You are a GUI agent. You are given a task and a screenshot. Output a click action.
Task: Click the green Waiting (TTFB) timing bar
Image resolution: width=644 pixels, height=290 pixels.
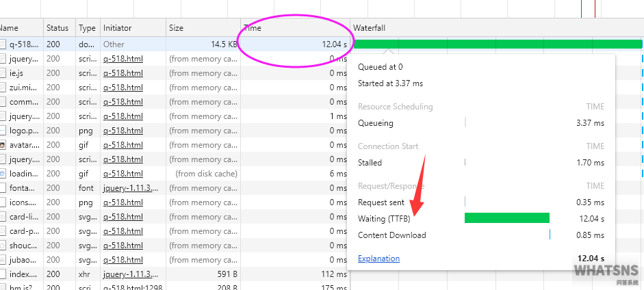coord(506,218)
